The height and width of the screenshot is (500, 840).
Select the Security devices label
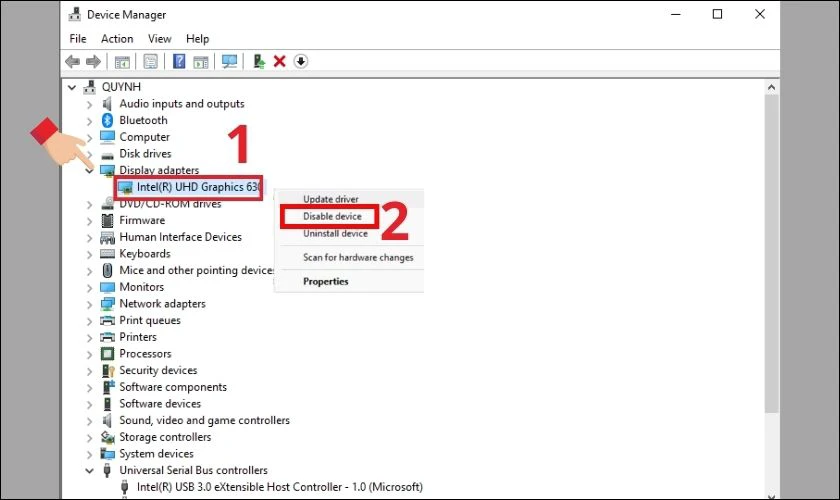click(158, 370)
